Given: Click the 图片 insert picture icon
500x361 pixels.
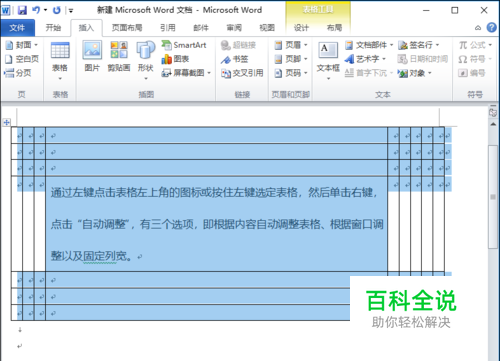Looking at the screenshot, I should (x=92, y=57).
